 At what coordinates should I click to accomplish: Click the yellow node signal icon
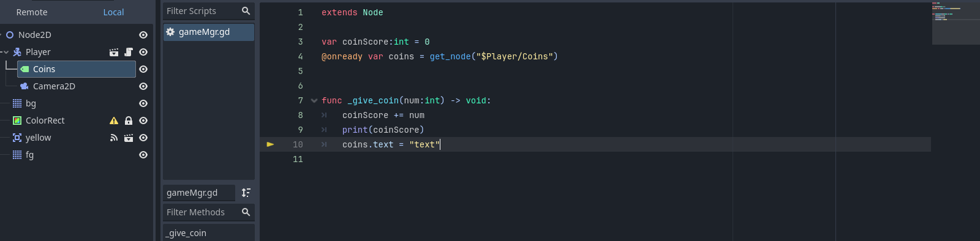114,138
